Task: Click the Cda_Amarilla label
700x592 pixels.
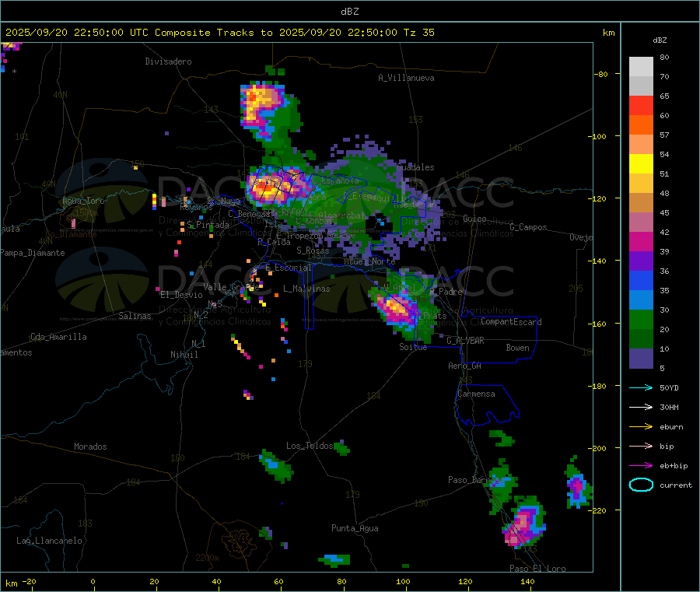Action: (58, 337)
